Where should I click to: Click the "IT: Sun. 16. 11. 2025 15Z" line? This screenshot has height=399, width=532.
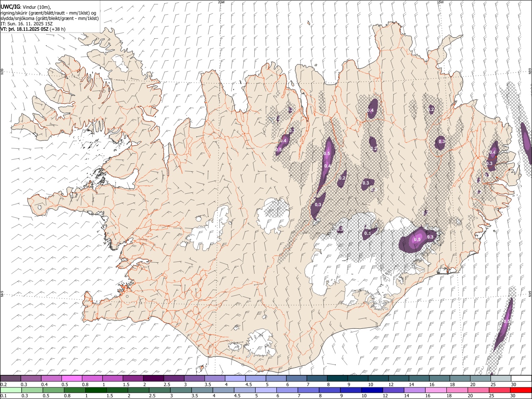point(27,24)
